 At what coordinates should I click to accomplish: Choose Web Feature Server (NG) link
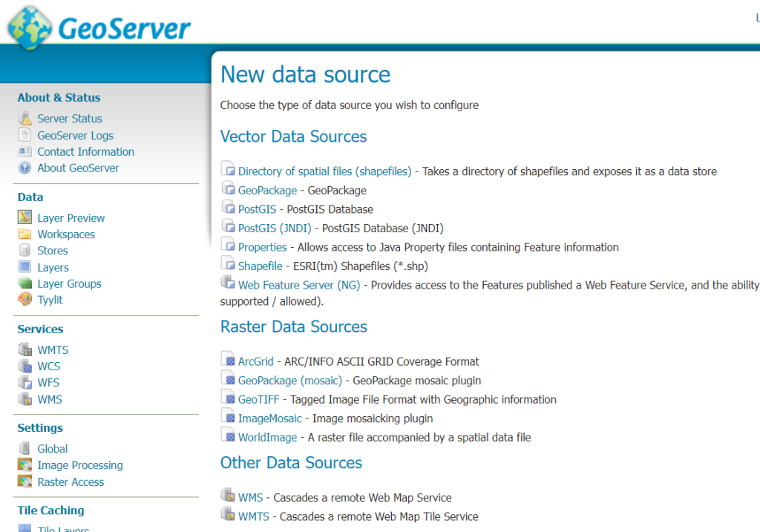click(x=299, y=285)
